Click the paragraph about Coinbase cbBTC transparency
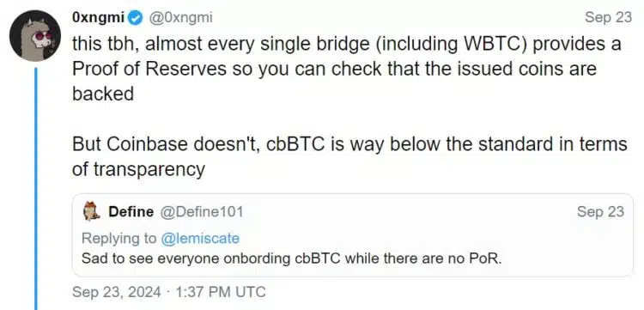This screenshot has width=644, height=310. pyautogui.click(x=350, y=156)
